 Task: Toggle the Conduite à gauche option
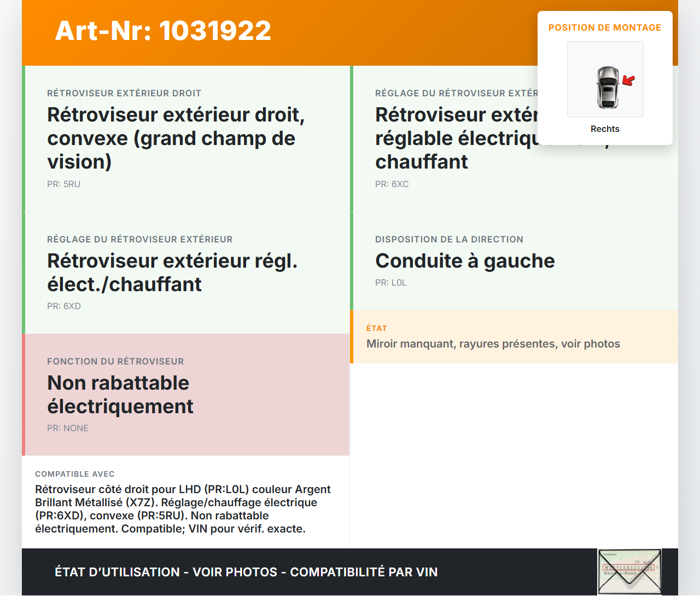(465, 261)
